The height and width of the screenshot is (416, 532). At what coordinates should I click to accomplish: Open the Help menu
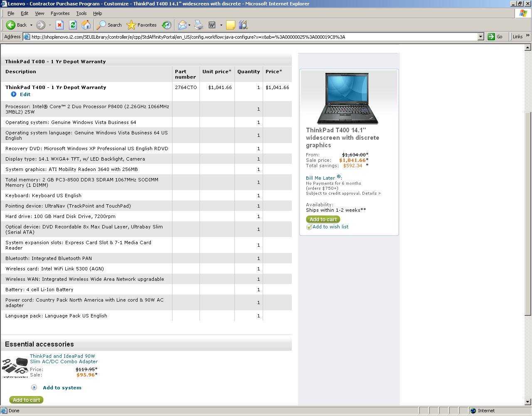98,13
